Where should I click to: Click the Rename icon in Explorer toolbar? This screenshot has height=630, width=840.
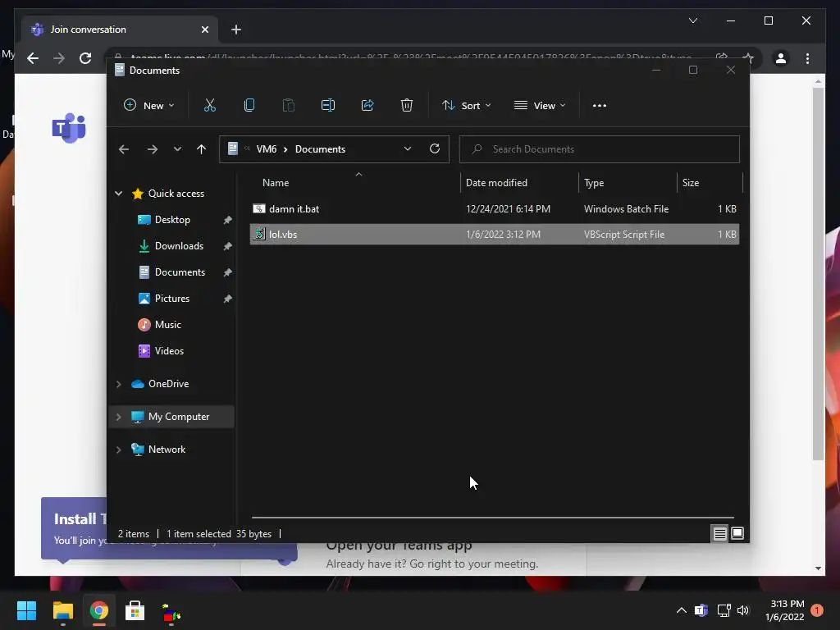pyautogui.click(x=328, y=106)
